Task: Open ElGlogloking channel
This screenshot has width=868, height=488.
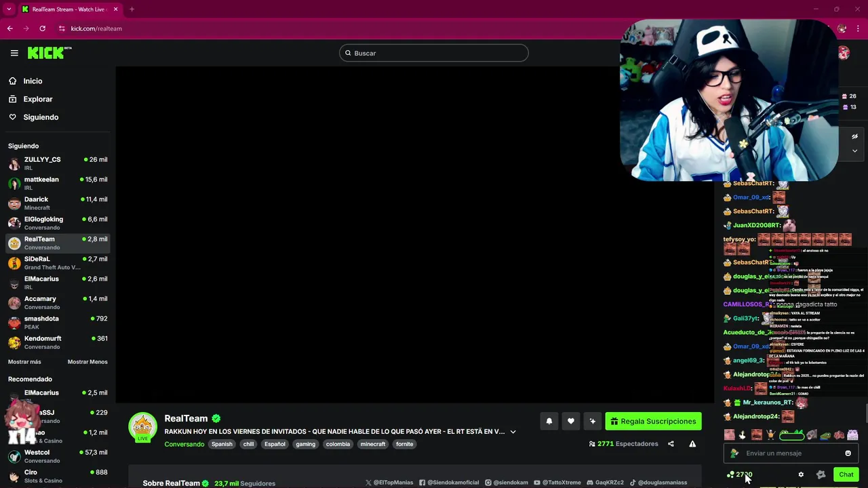Action: click(58, 223)
